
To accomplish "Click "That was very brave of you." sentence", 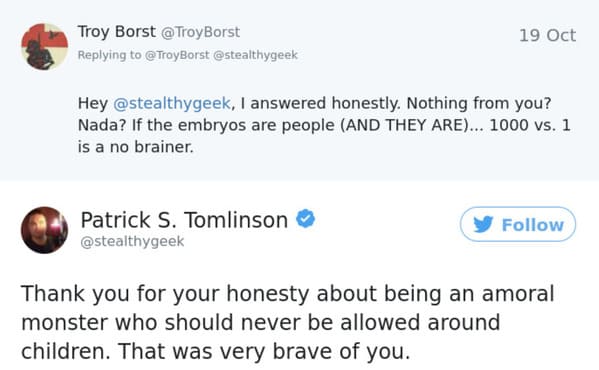I will [264, 351].
